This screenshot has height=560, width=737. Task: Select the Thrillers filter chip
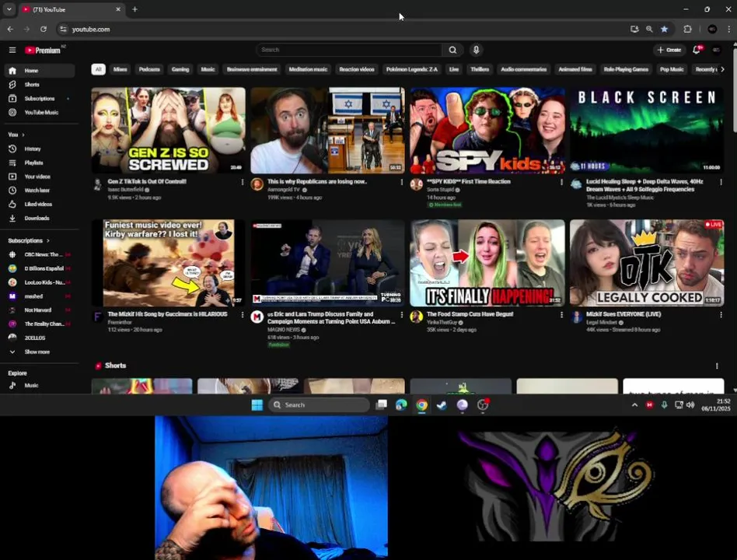coord(480,69)
